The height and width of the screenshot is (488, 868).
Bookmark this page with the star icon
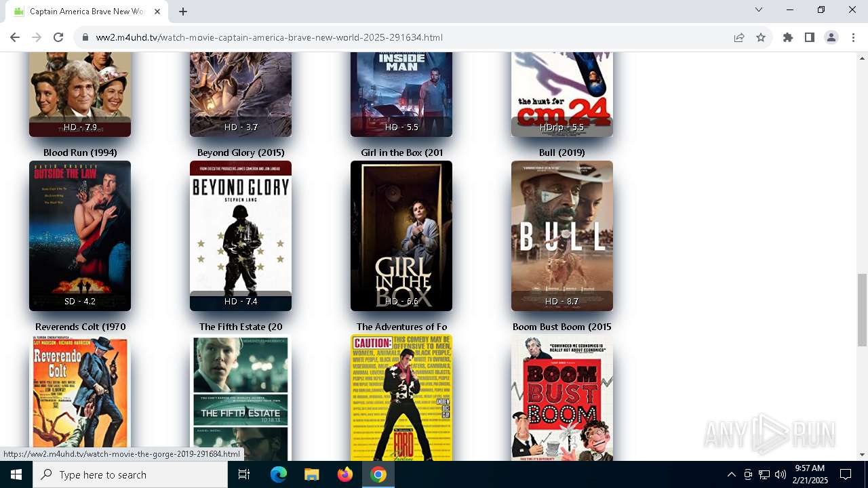(x=761, y=37)
